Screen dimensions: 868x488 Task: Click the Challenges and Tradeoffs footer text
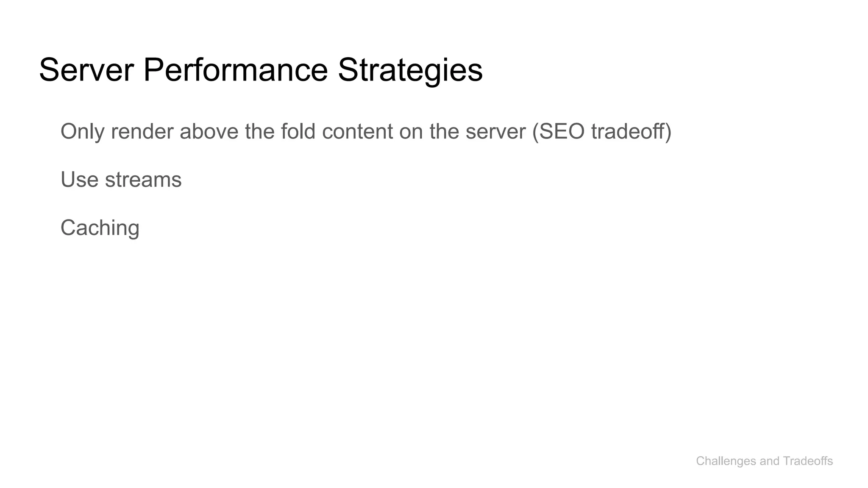(764, 461)
